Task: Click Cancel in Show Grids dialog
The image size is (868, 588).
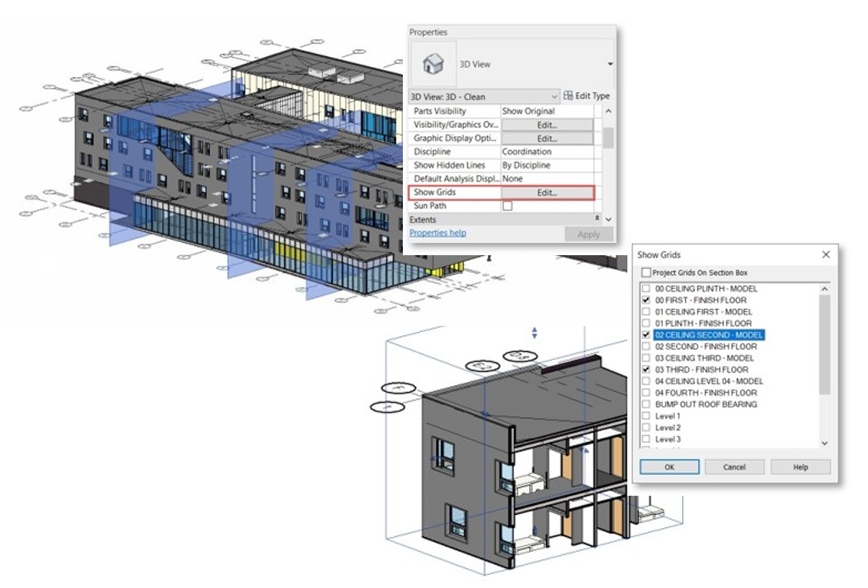Action: tap(734, 467)
